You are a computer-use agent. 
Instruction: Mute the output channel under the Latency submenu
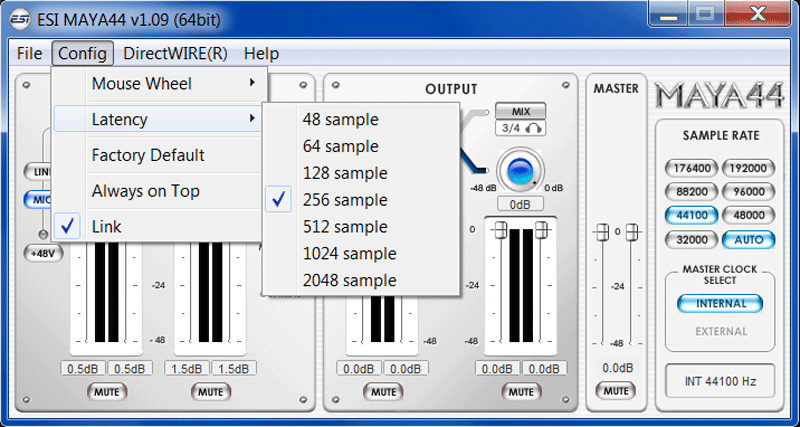pos(383,392)
